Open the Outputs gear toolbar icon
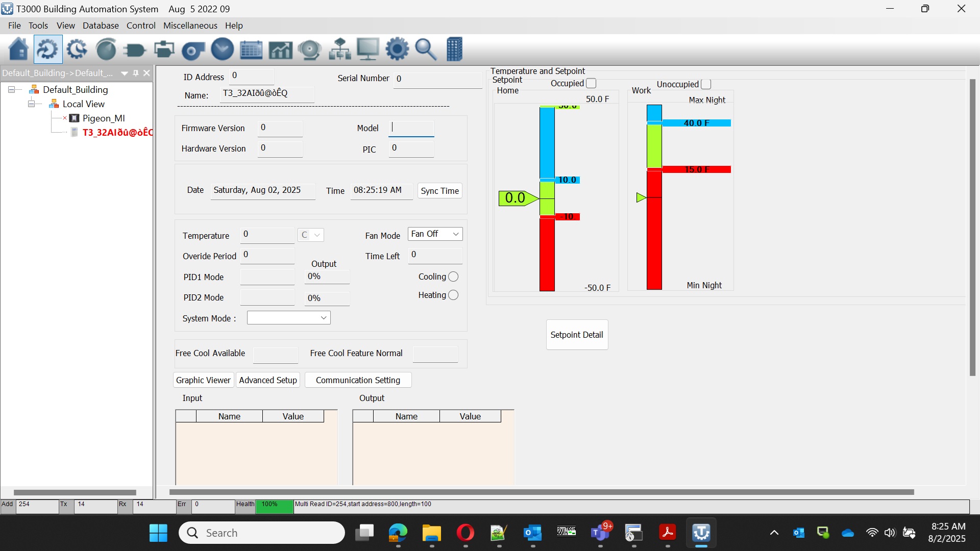 coord(77,49)
